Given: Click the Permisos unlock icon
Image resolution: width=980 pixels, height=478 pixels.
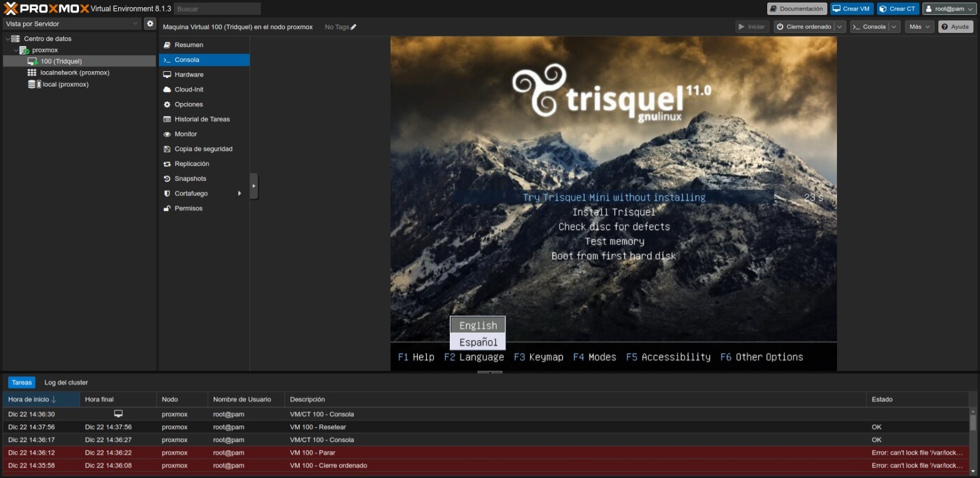Looking at the screenshot, I should (x=167, y=208).
